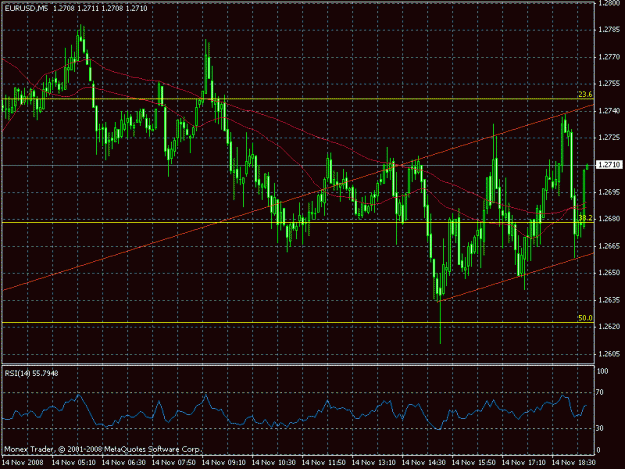625x469 pixels.
Task: Click the 14 Nov 14:30 time label
Action: pyautogui.click(x=423, y=463)
